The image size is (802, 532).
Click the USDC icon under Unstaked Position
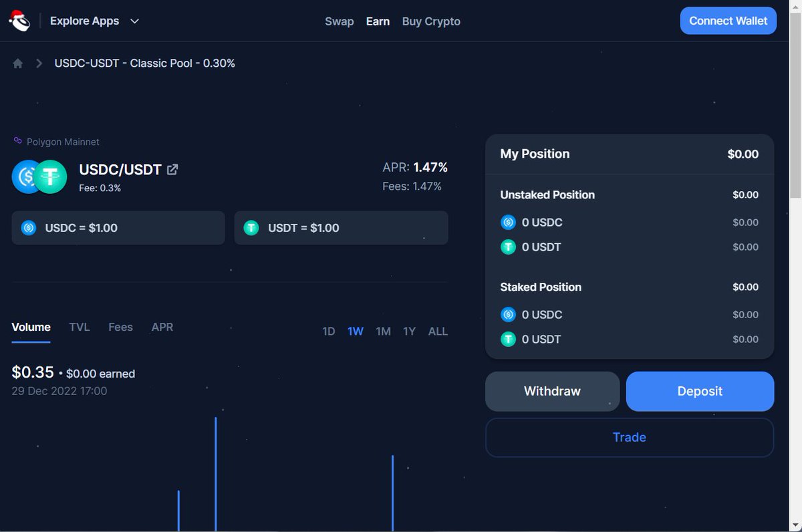point(508,223)
